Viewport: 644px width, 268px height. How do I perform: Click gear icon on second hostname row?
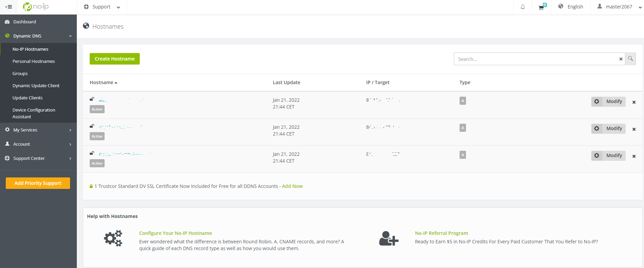coord(597,128)
